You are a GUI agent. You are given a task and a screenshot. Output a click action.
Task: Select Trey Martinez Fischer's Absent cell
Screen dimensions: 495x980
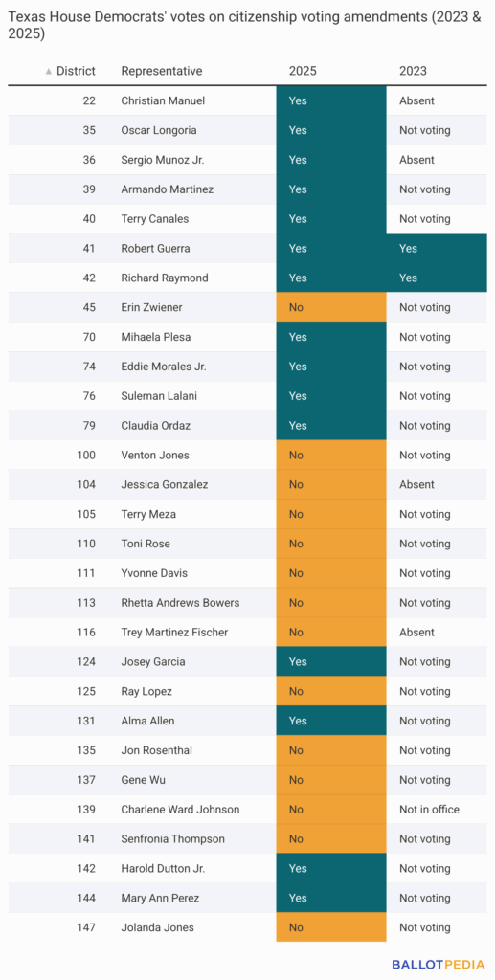416,633
